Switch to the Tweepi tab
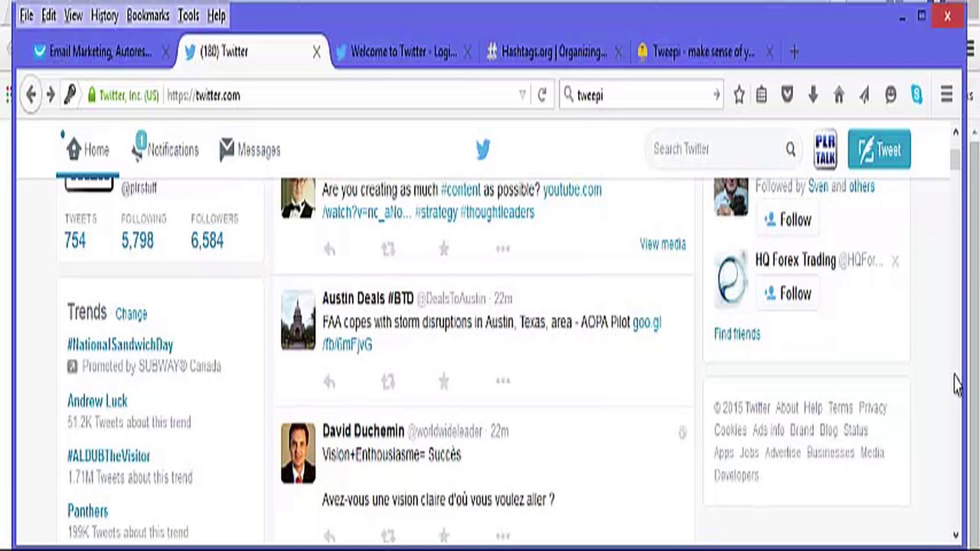980x551 pixels. pyautogui.click(x=704, y=51)
